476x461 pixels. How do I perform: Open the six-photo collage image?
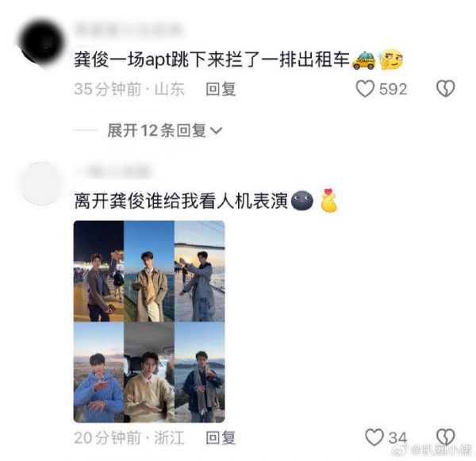[149, 321]
